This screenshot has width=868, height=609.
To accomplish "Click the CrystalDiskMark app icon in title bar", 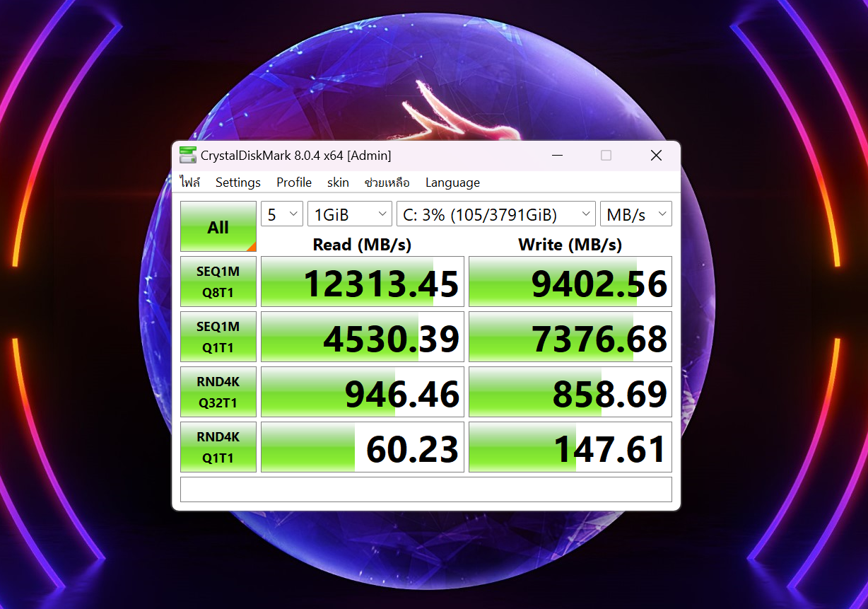I will (187, 155).
